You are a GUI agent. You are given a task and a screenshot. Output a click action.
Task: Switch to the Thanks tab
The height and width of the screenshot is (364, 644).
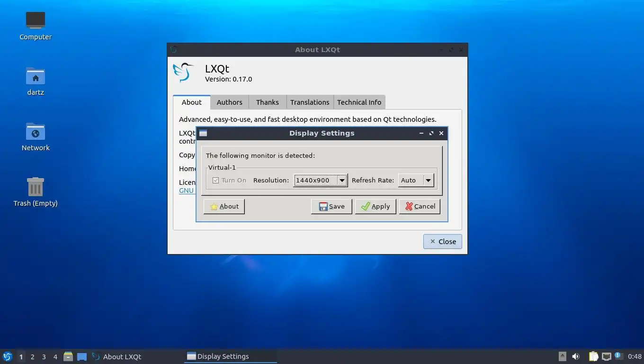[268, 102]
